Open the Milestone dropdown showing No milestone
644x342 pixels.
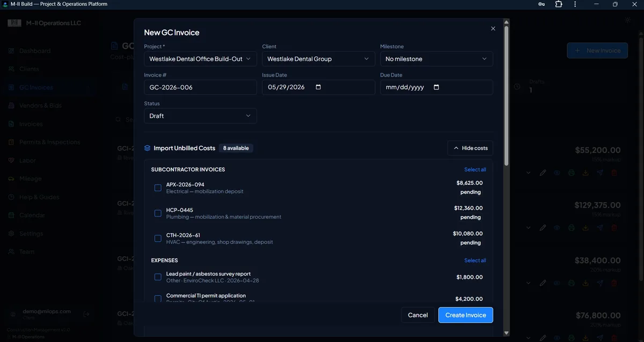[x=436, y=59]
